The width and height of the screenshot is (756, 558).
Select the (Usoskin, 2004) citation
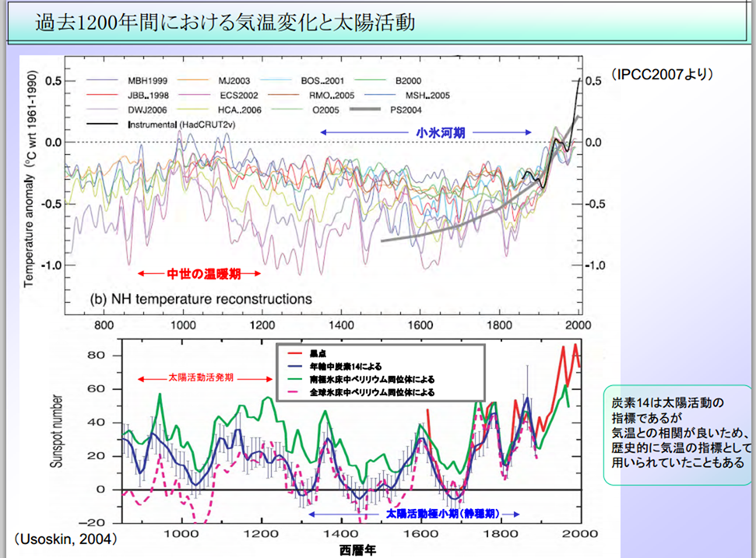pos(65,539)
